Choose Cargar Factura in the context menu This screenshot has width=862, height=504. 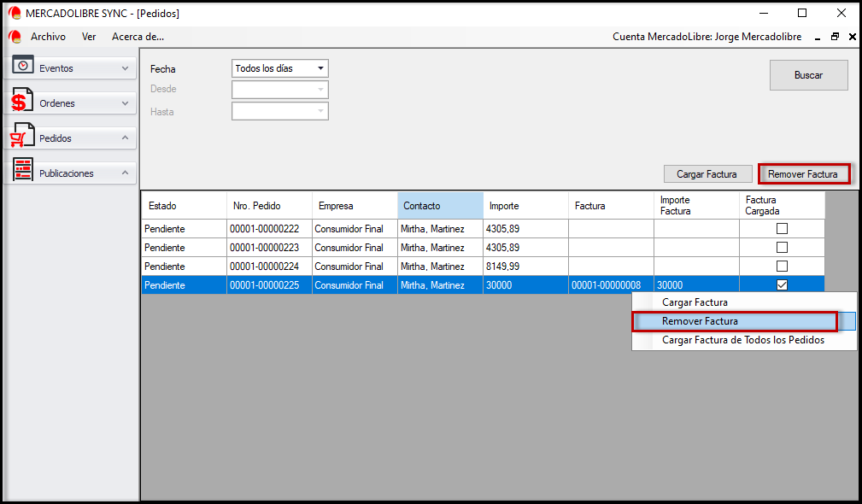(744, 302)
